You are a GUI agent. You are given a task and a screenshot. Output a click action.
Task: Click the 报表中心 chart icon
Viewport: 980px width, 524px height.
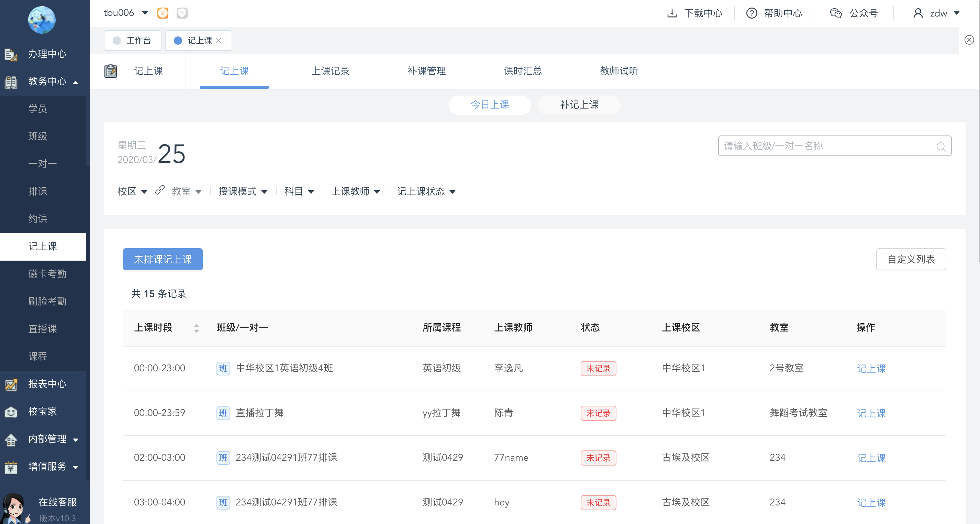pyautogui.click(x=11, y=384)
